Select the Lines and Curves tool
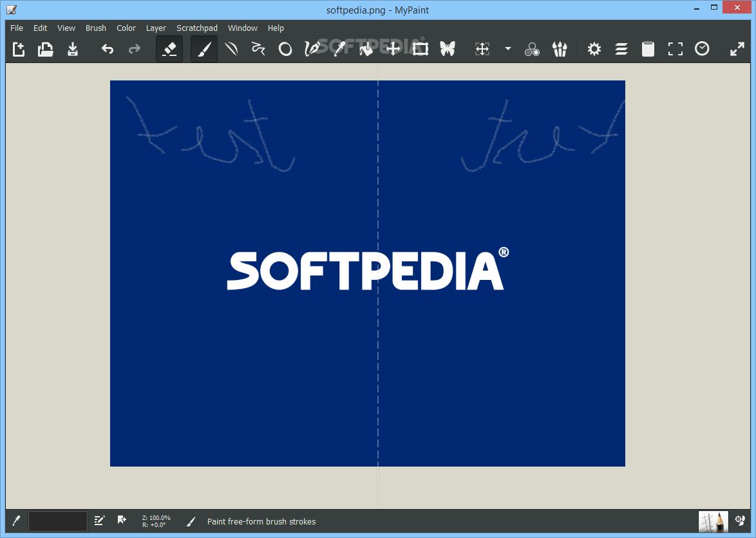 pyautogui.click(x=231, y=49)
